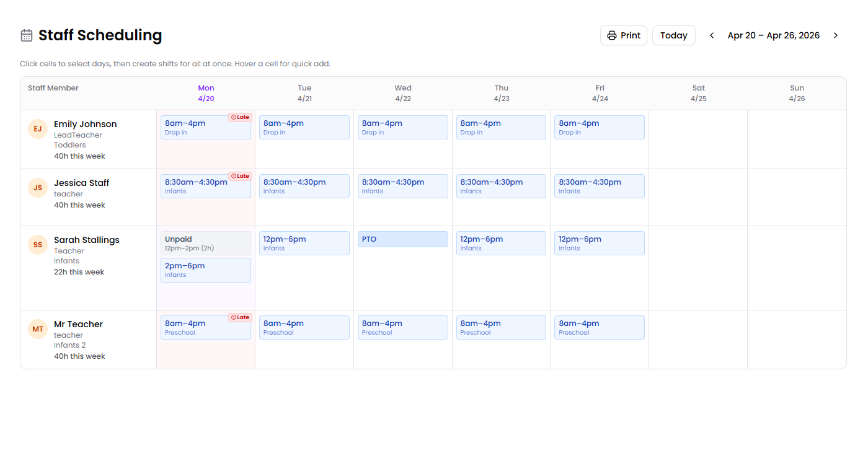Select Sarah Stallings' empty Sunday cell
The image size is (868, 453).
pyautogui.click(x=797, y=268)
